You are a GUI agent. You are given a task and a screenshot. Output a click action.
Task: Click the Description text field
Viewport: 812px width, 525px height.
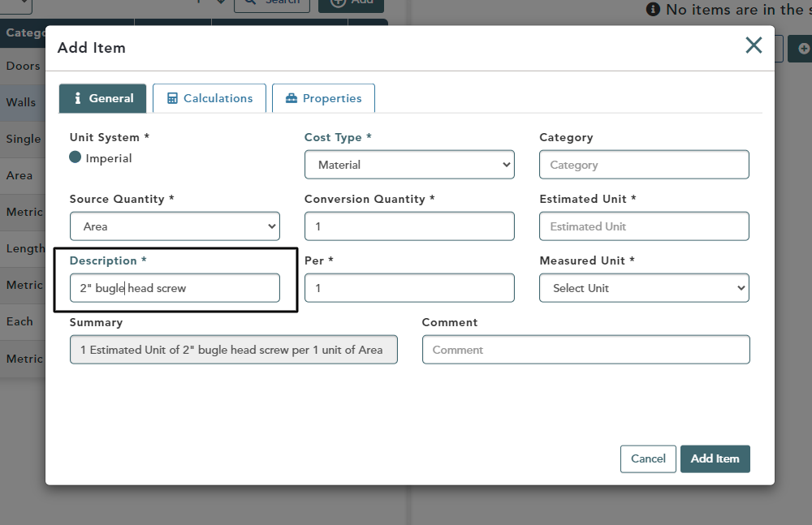click(x=175, y=288)
